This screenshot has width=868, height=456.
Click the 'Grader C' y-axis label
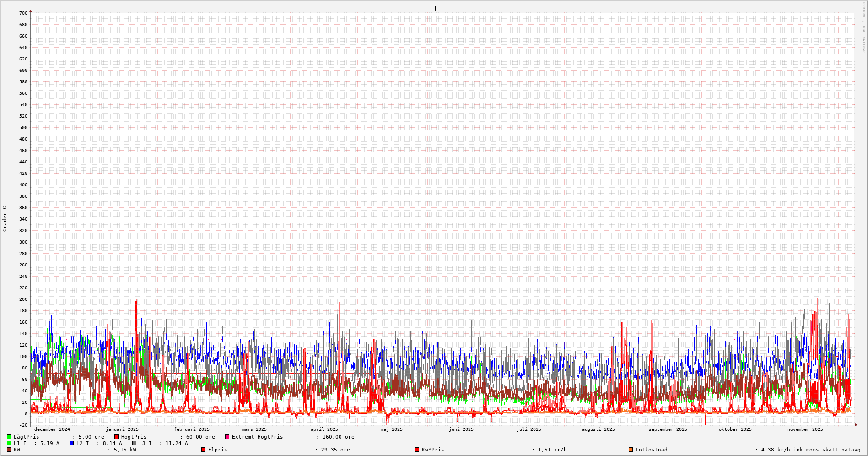coord(5,219)
